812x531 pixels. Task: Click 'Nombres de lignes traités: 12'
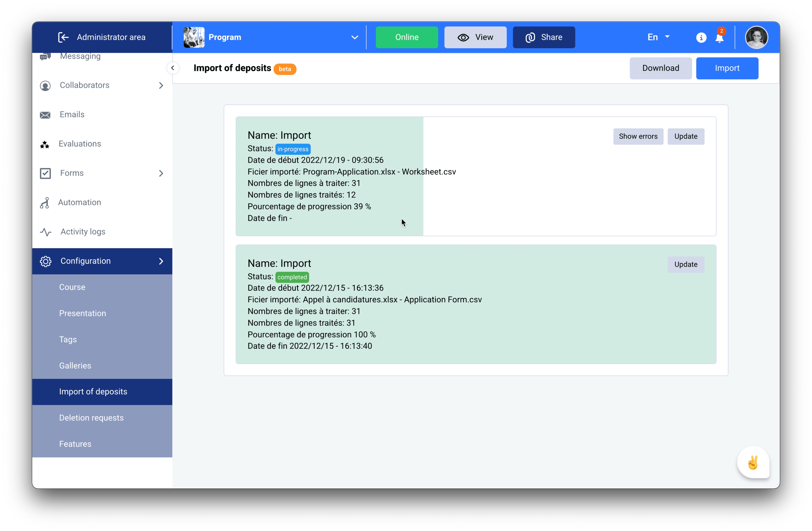[x=301, y=195]
